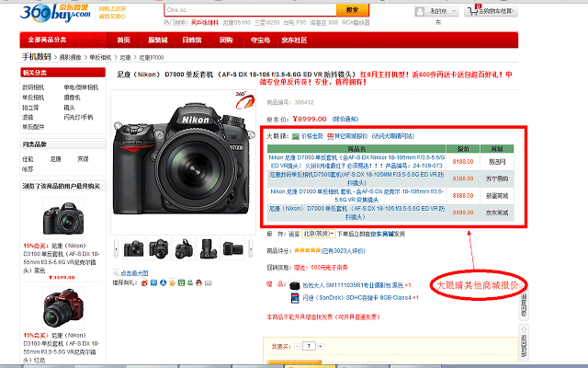Select the second camera thumbnail (angled view)
The image size is (588, 368).
pos(159,248)
